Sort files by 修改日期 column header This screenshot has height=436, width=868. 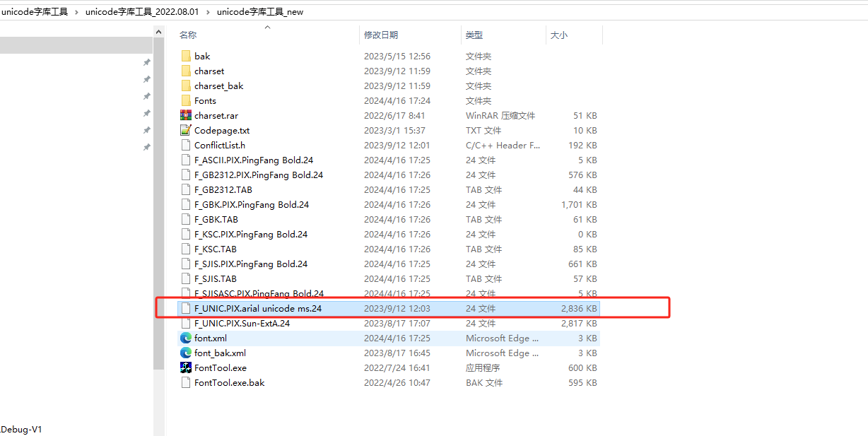(381, 35)
